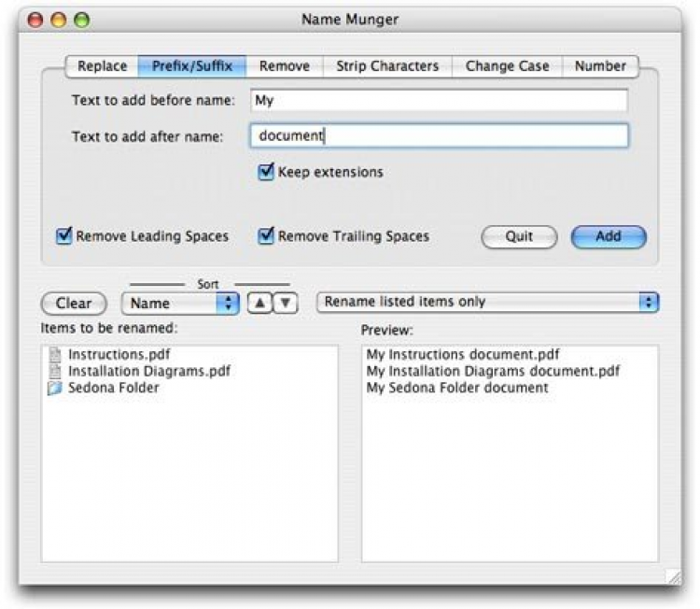Select Sedona Folder in the items list
Viewport: 700px width, 609px height.
point(113,388)
